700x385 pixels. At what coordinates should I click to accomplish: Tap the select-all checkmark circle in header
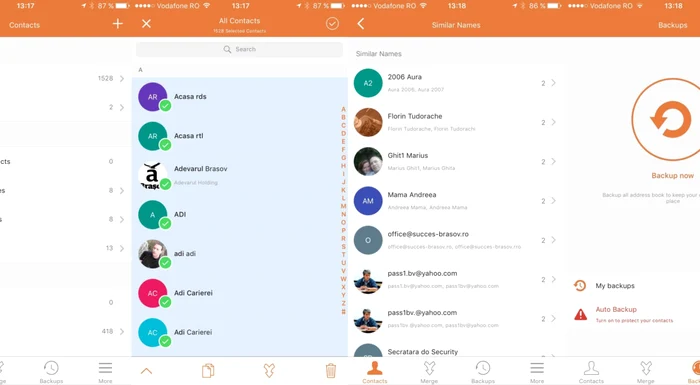point(332,24)
